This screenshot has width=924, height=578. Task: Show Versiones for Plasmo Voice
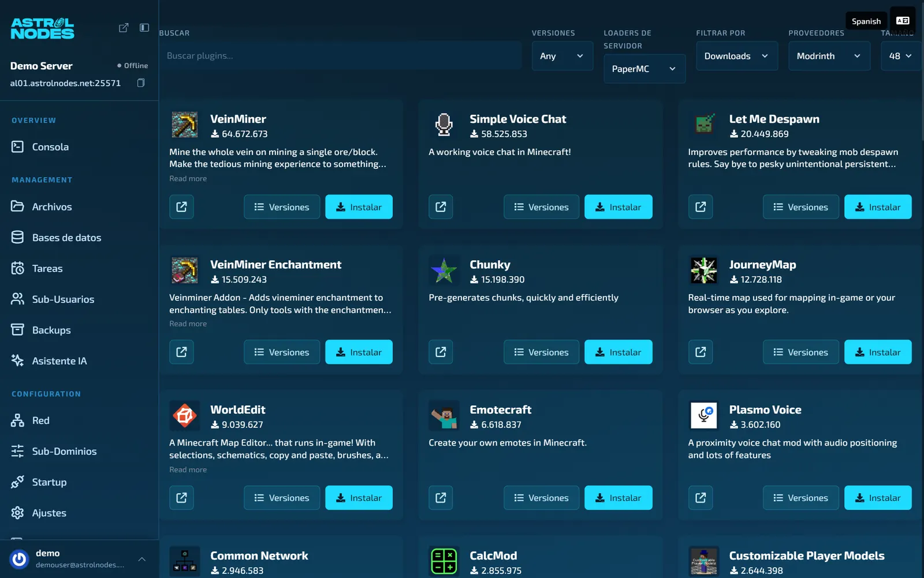[x=801, y=498]
